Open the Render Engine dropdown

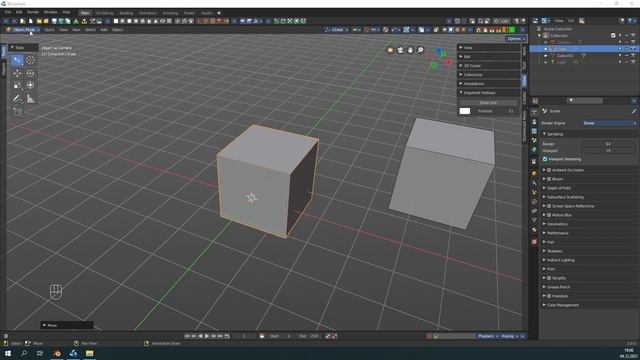609,123
